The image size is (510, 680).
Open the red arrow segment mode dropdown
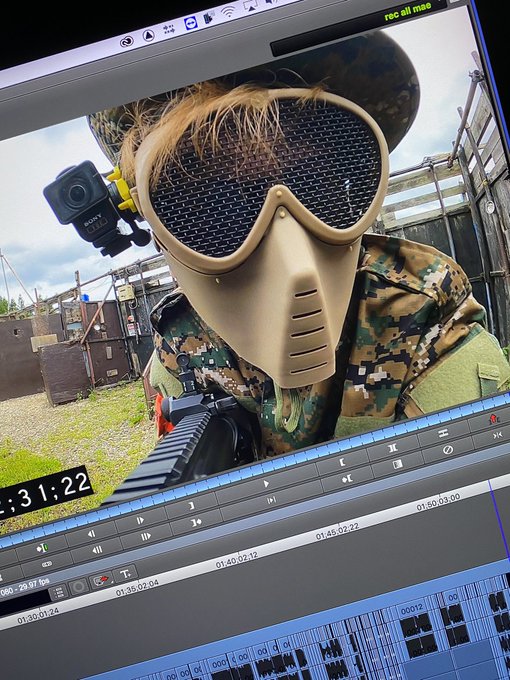[x=101, y=580]
